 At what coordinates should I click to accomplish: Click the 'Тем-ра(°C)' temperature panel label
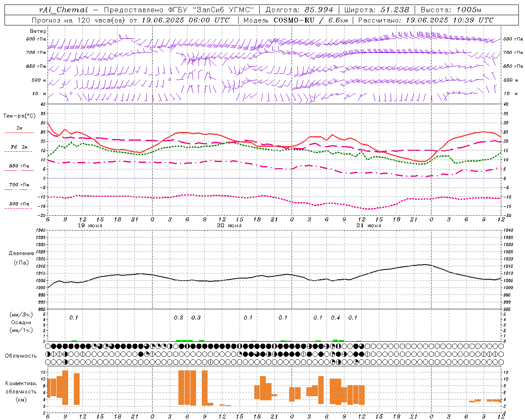19,116
